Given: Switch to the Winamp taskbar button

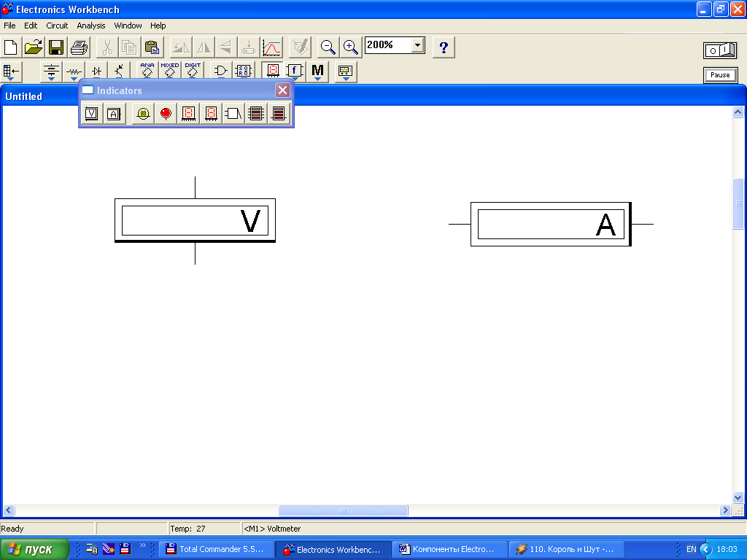Looking at the screenshot, I should 567,549.
